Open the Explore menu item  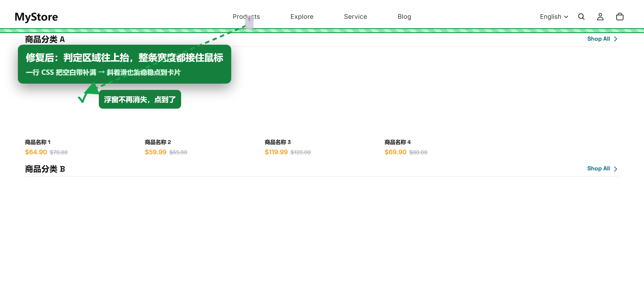click(302, 17)
